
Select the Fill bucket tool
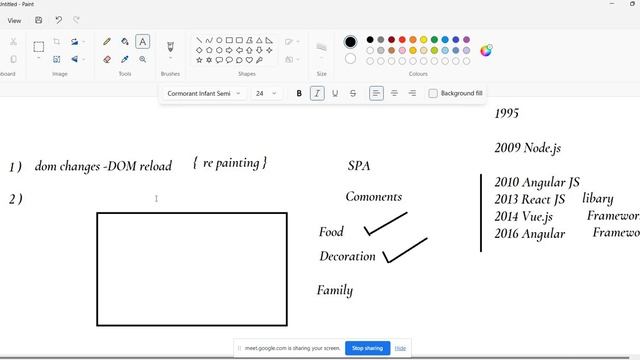pos(125,42)
